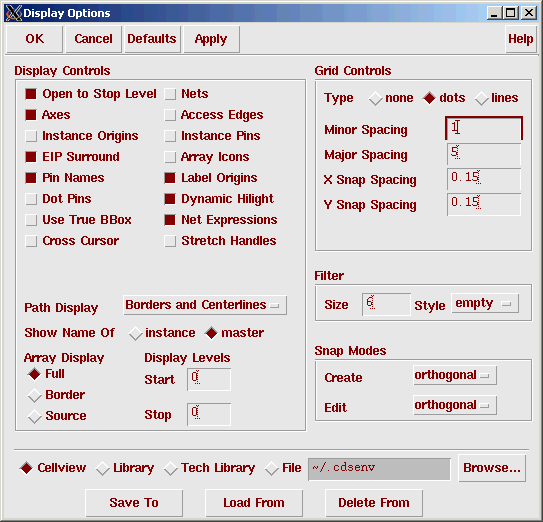Turn on Instance Pins display
This screenshot has height=522, width=543.
click(170, 136)
